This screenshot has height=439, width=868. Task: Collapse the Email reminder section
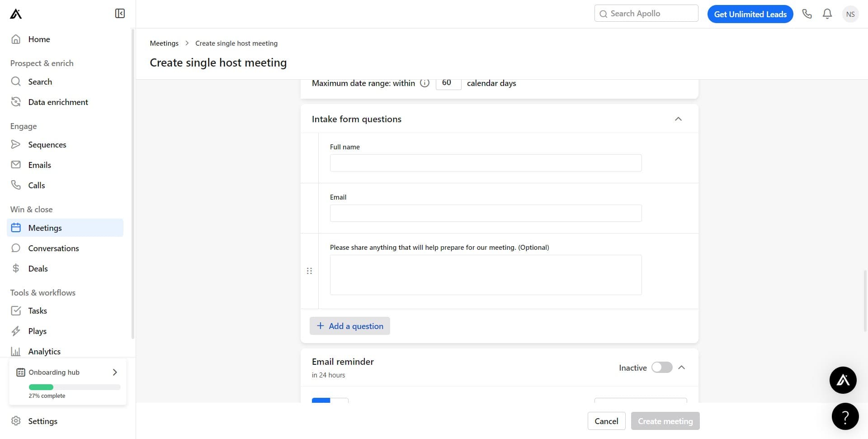681,367
